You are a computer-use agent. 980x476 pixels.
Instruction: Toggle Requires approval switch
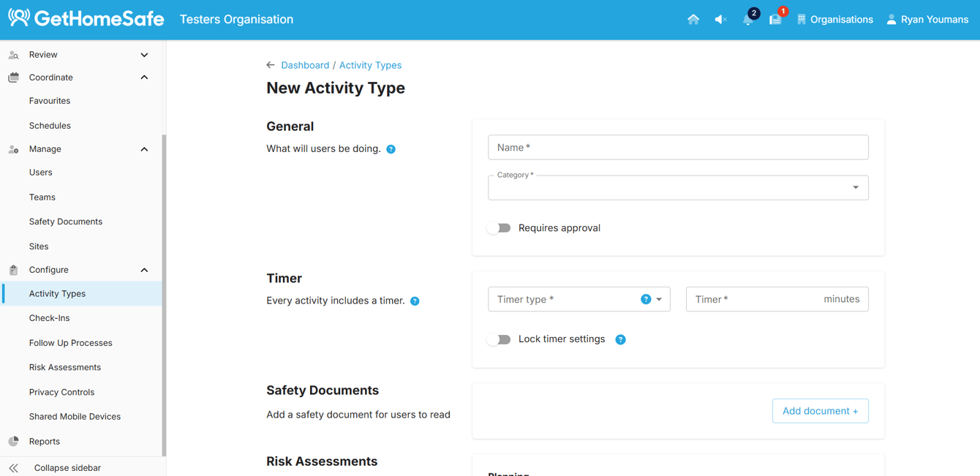point(499,228)
